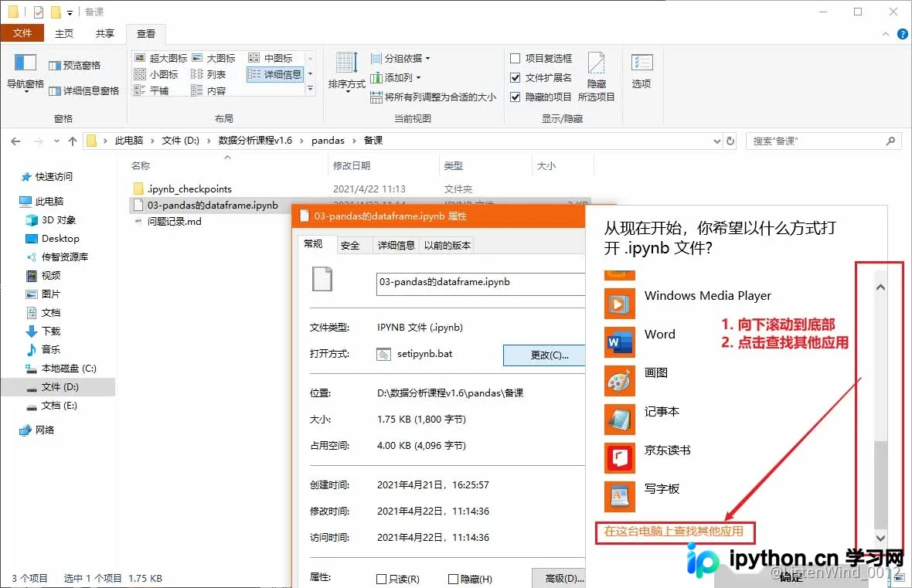The image size is (912, 588).
Task: Refresh the current folder
Action: pos(730,141)
